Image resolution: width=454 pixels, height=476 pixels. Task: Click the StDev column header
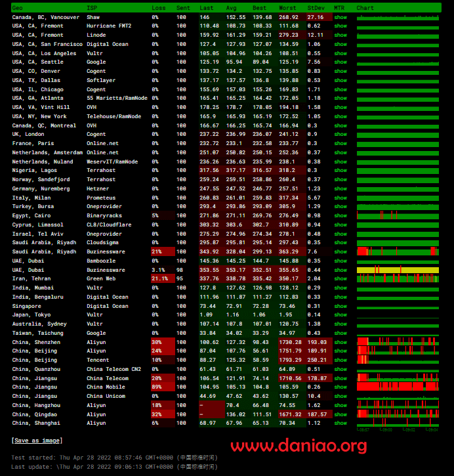(x=316, y=8)
